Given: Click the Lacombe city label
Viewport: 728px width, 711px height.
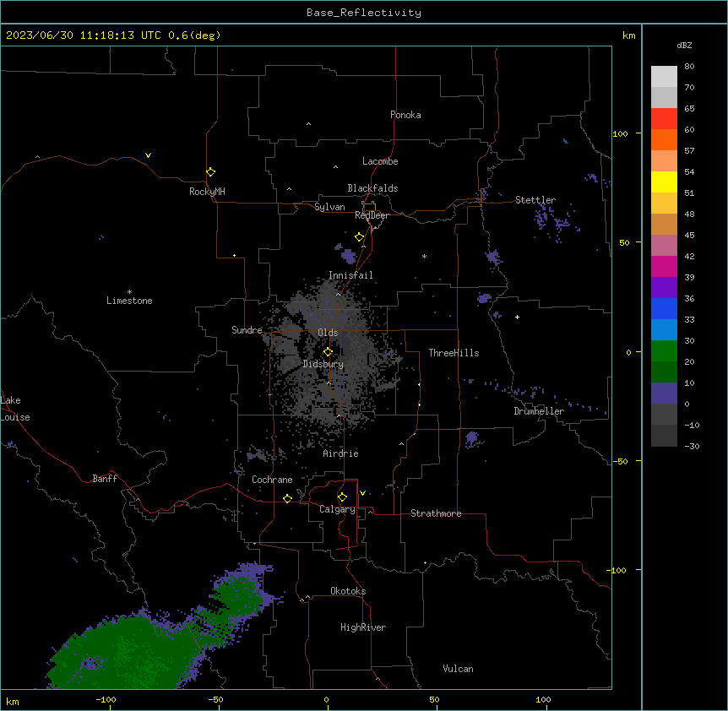Looking at the screenshot, I should (380, 161).
